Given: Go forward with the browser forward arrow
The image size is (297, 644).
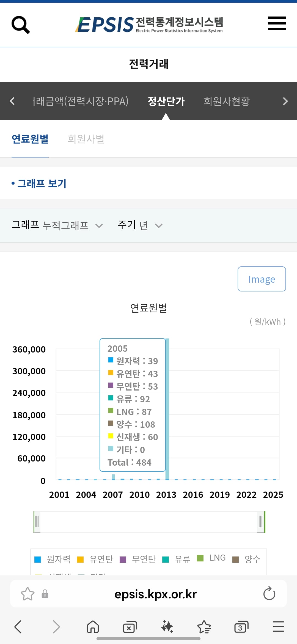Looking at the screenshot, I should 56,627.
